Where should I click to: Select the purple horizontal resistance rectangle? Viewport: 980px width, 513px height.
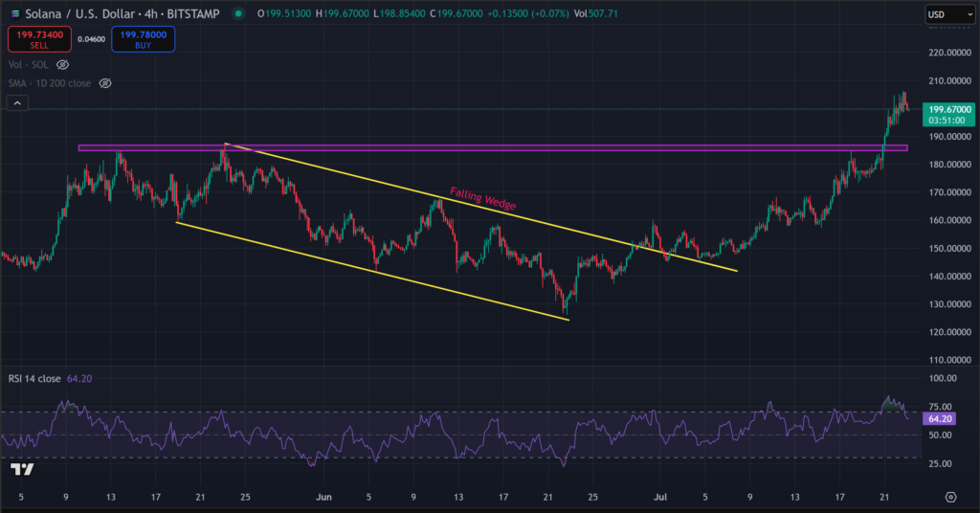coord(493,148)
